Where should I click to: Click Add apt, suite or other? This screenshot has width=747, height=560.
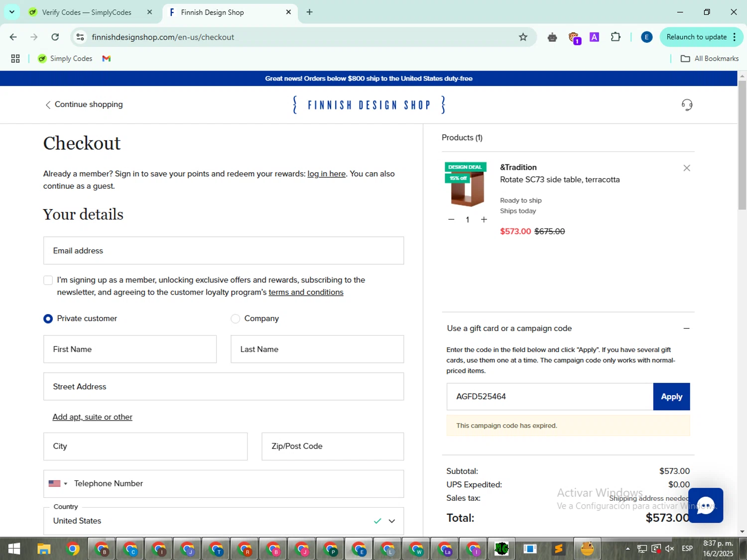92,417
